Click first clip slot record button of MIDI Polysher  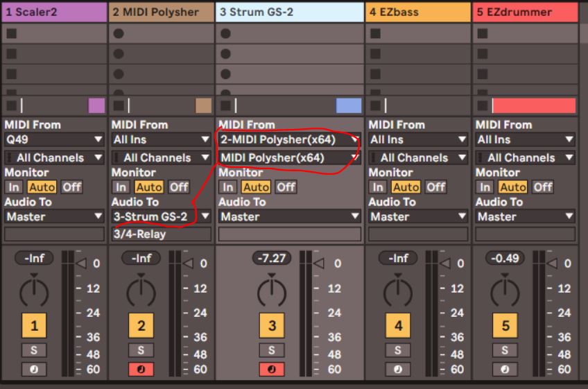click(119, 34)
